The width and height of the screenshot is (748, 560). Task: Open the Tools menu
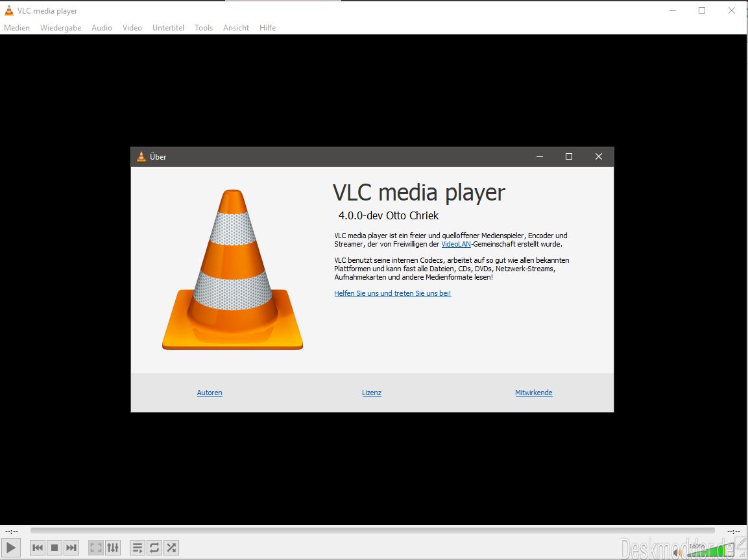coord(204,28)
